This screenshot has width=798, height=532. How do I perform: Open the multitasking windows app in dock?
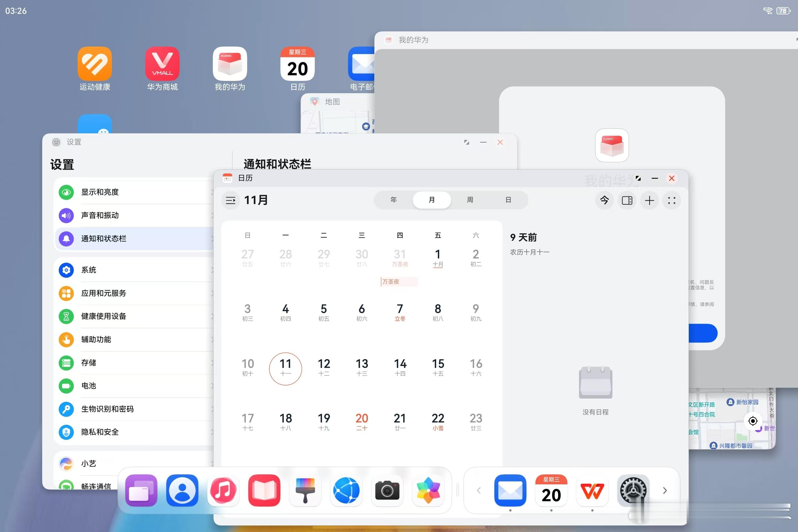[141, 490]
